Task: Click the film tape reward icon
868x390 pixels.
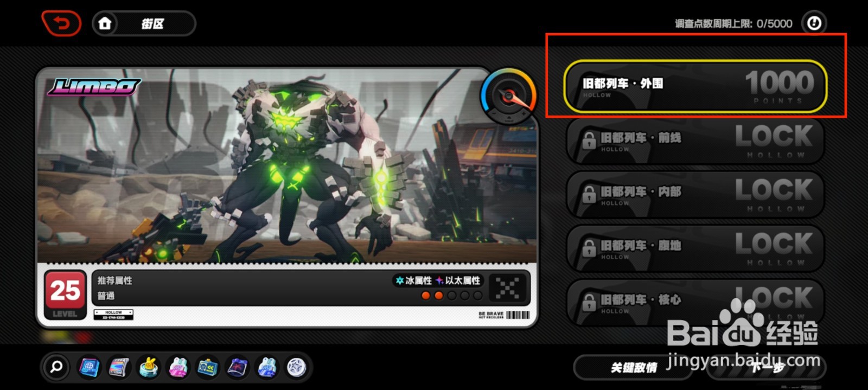Action: 119,367
